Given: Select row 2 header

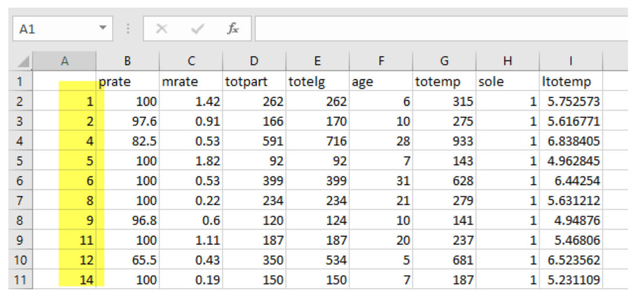Looking at the screenshot, I should click(20, 101).
